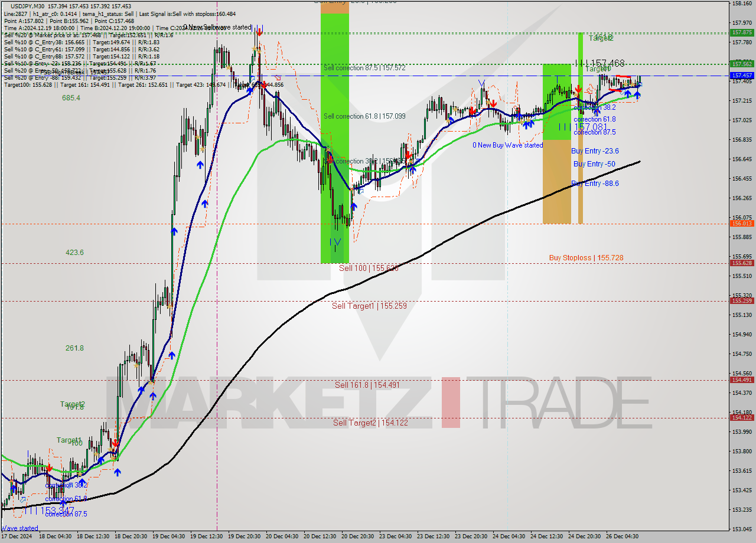
Task: Select Sell correction 61.8 | 157.099 label
Action: click(364, 116)
